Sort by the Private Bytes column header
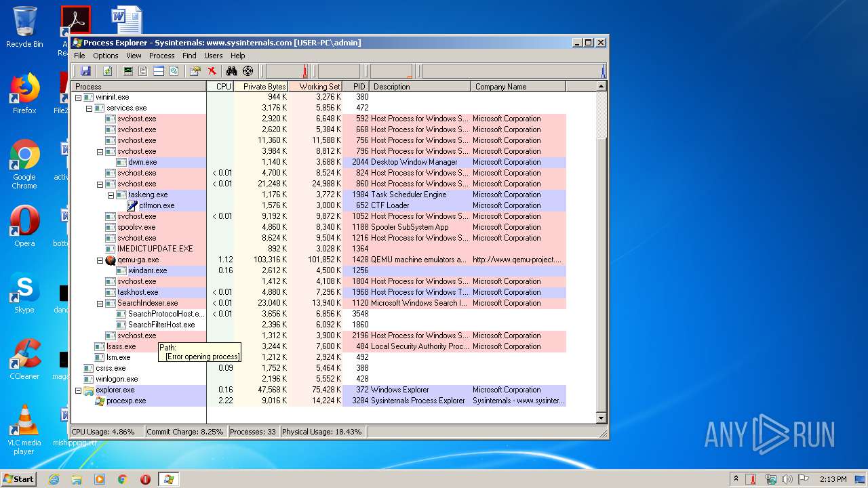Viewport: 868px width, 488px height. (261, 86)
